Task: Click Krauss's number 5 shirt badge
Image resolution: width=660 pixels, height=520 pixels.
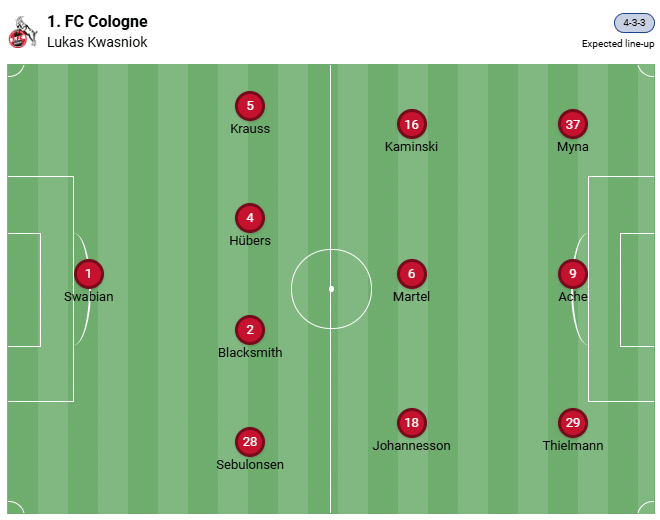Action: tap(250, 105)
